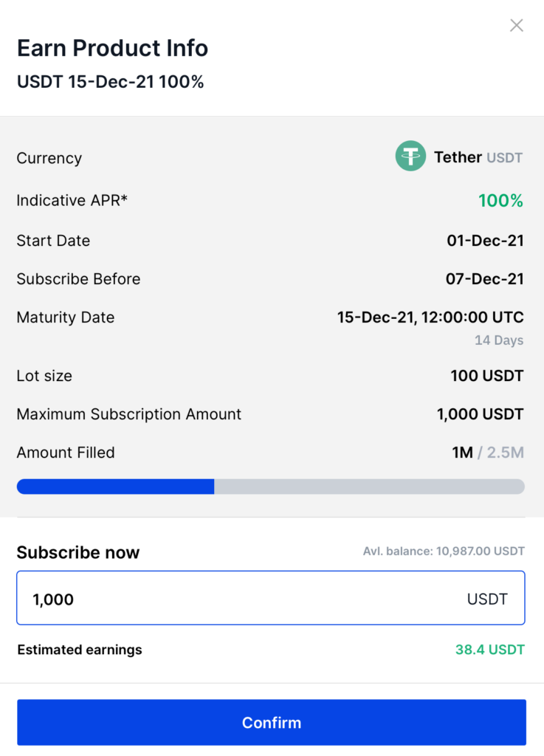Select the Avl. balance 10,987.00 USDT text
This screenshot has width=544, height=756.
(x=444, y=551)
